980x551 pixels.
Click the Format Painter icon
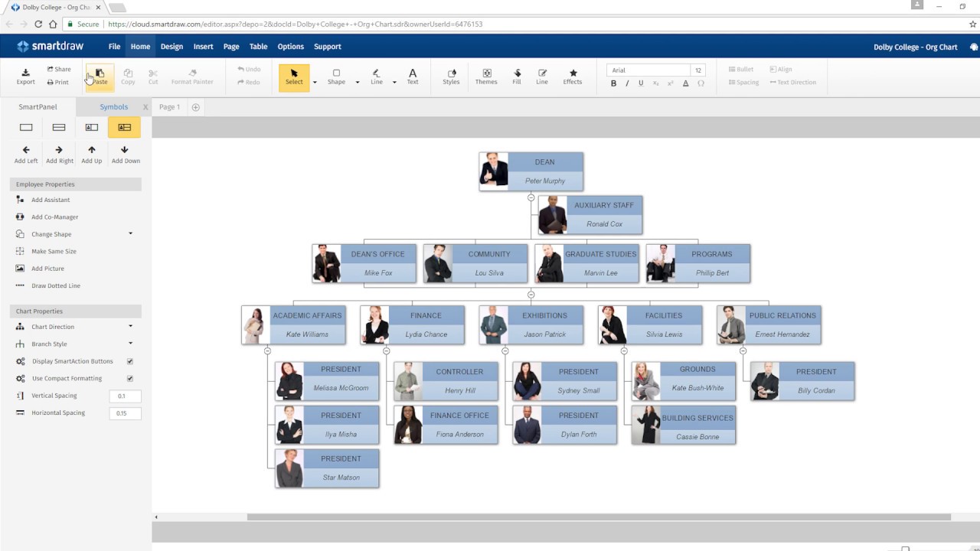tap(191, 74)
